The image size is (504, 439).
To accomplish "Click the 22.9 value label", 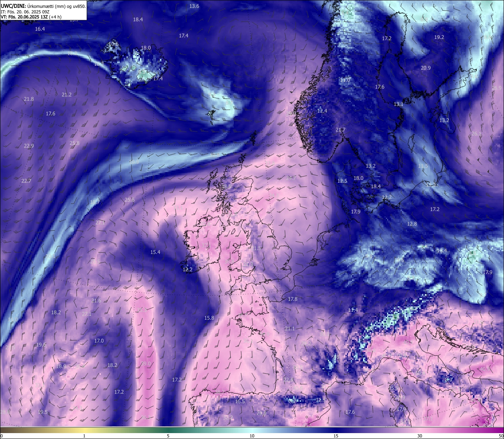I will (29, 146).
